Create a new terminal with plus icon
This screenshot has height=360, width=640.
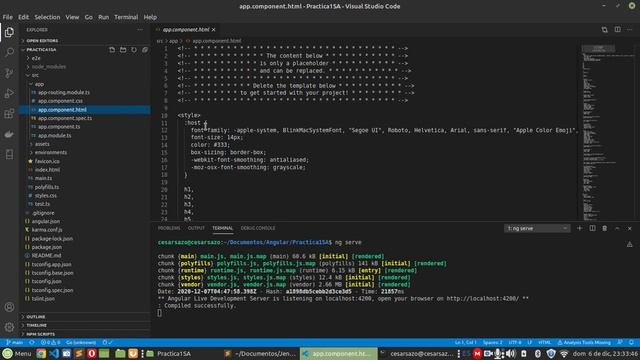coord(580,228)
